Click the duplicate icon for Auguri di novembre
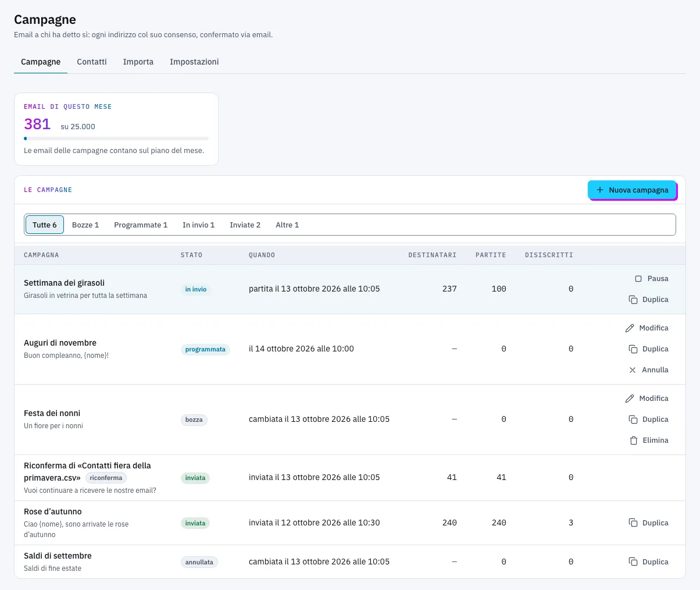The image size is (700, 590). point(633,349)
